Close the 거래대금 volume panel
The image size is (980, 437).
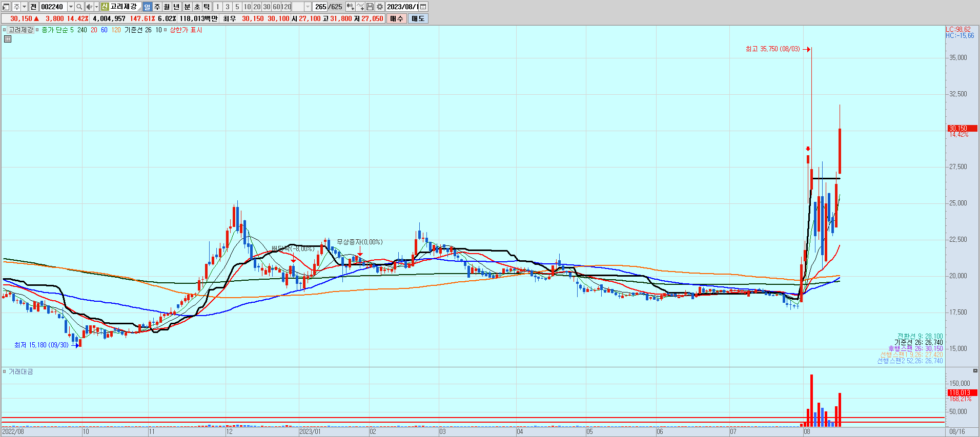pyautogui.click(x=975, y=370)
